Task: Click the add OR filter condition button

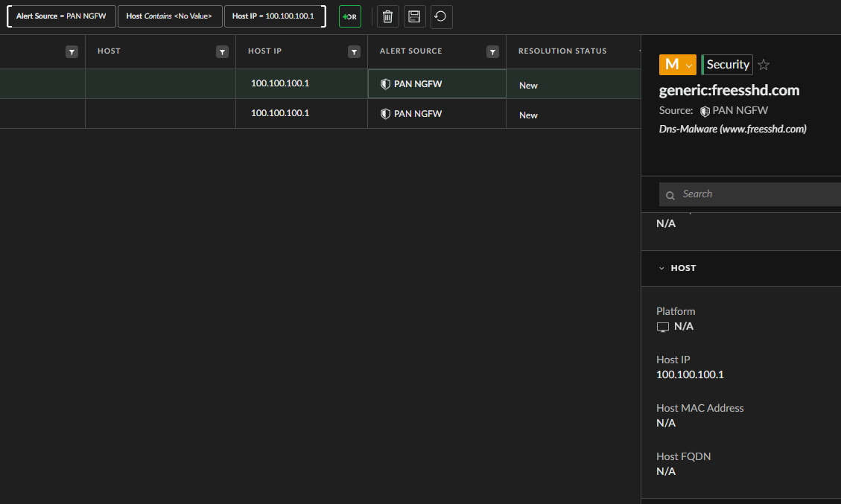Action: coord(349,16)
